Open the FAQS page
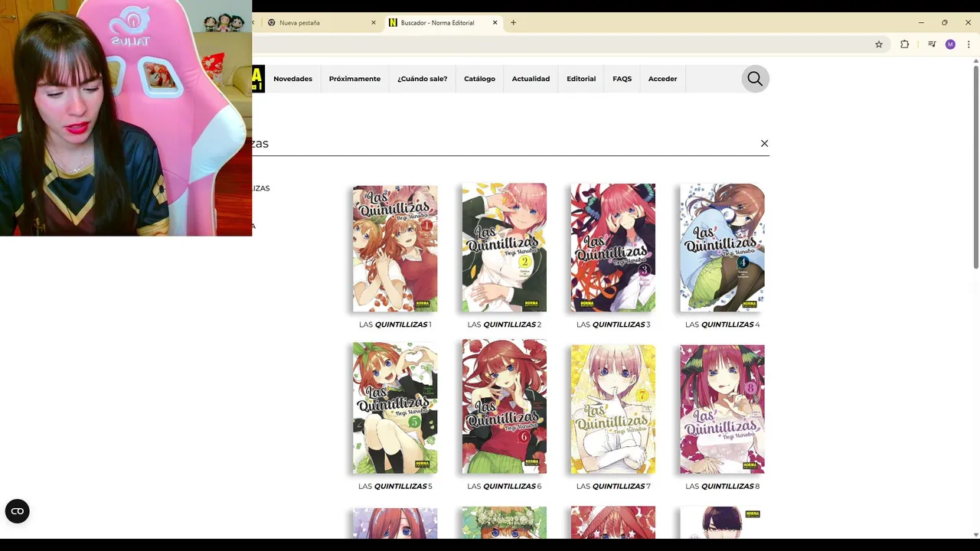 pyautogui.click(x=622, y=79)
